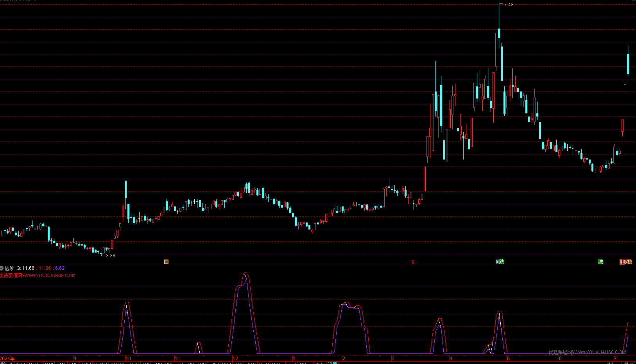Click the 逃顶 indicator name label
Image resolution: width=636 pixels, height=364 pixels.
click(10, 268)
